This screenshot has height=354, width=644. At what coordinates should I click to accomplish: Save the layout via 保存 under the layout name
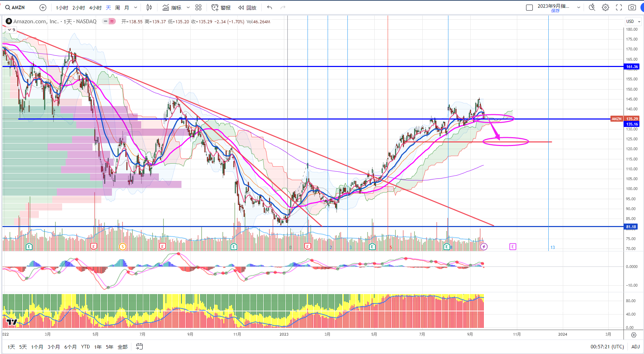tap(555, 11)
